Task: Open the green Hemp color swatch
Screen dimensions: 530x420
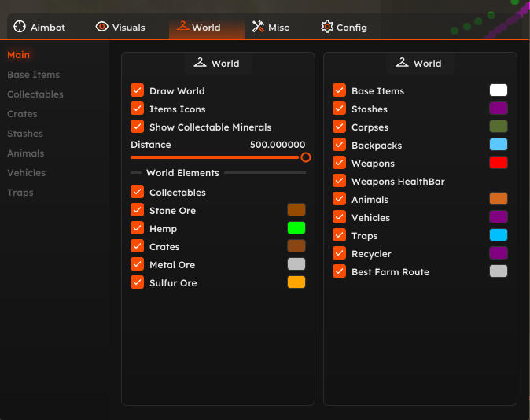Action: (296, 228)
